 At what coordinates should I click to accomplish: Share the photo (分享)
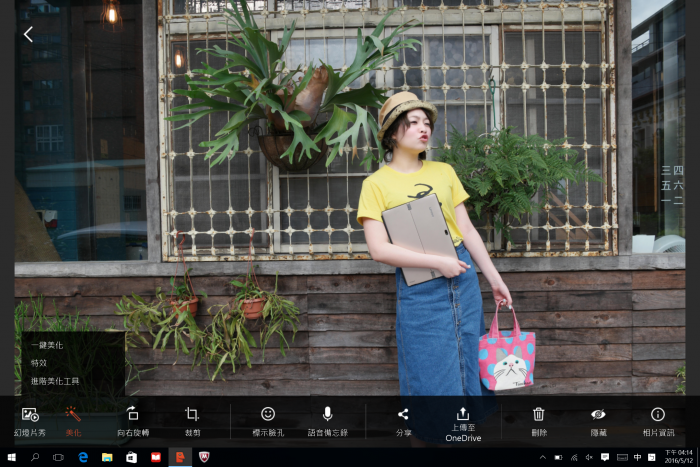[403, 420]
